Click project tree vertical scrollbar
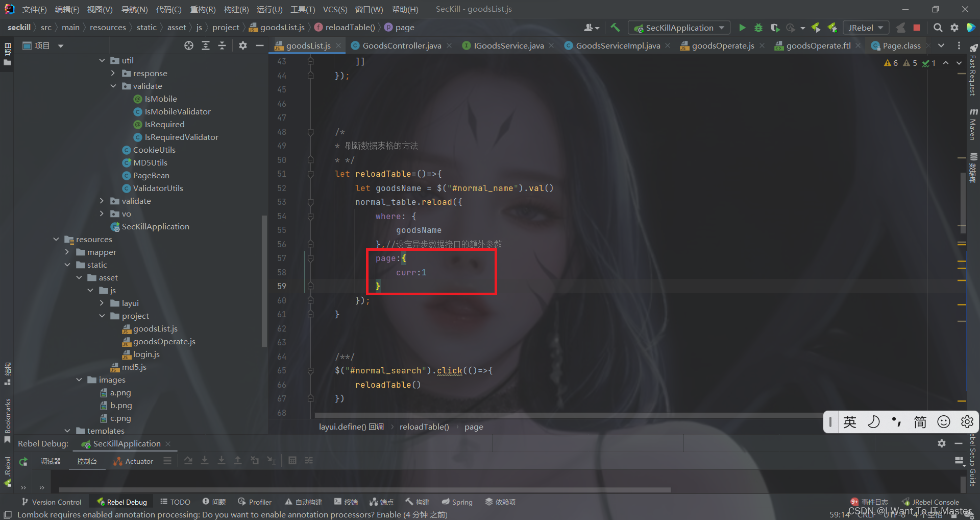This screenshot has width=980, height=520. click(264, 281)
